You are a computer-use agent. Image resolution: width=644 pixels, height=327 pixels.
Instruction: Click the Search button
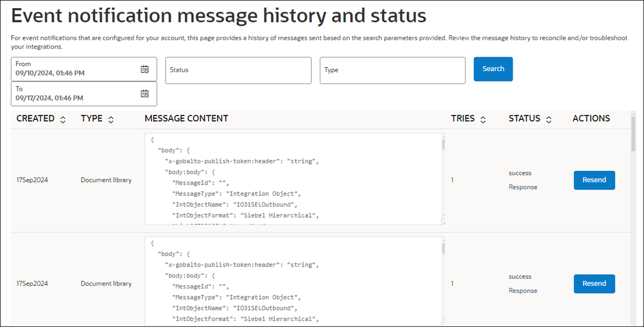click(x=493, y=69)
